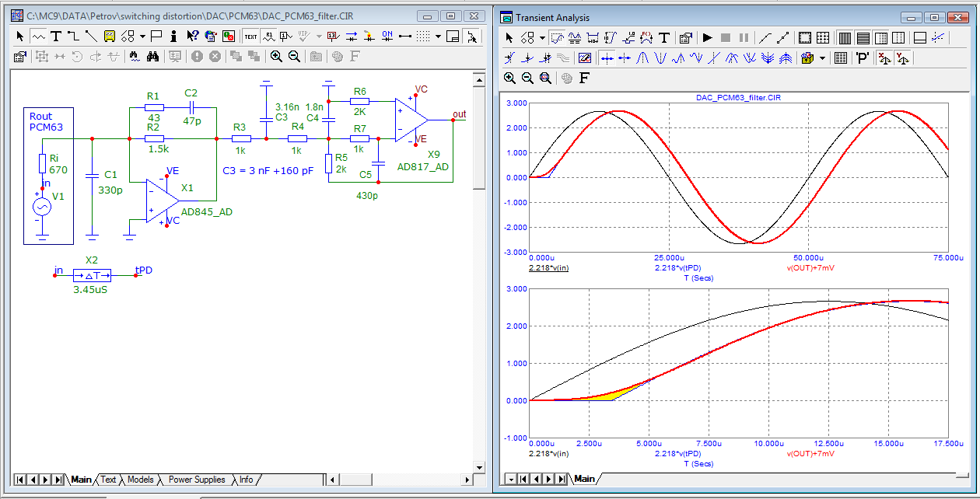The width and height of the screenshot is (980, 499).
Task: Click the Info mode 'i' icon
Action: coord(173,37)
